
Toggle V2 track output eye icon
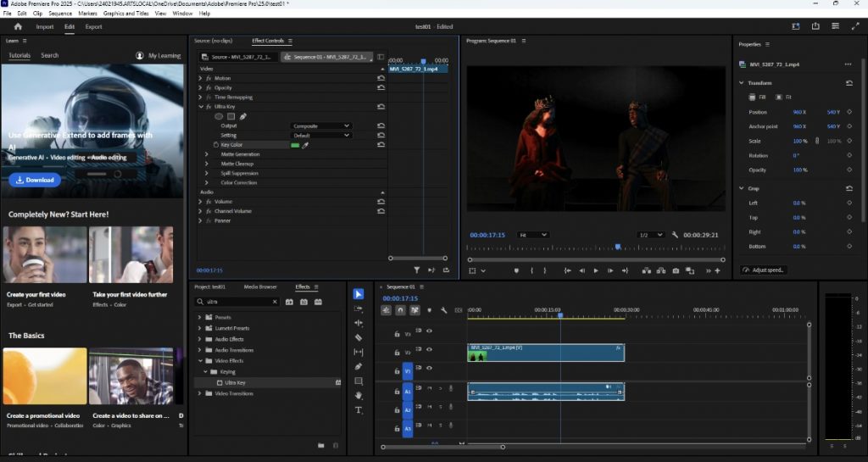click(429, 351)
